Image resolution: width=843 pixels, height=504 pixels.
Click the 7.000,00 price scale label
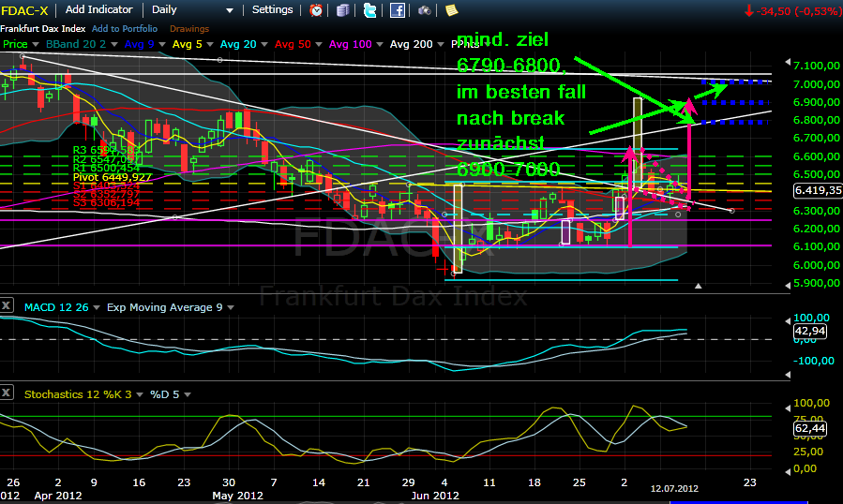click(817, 84)
